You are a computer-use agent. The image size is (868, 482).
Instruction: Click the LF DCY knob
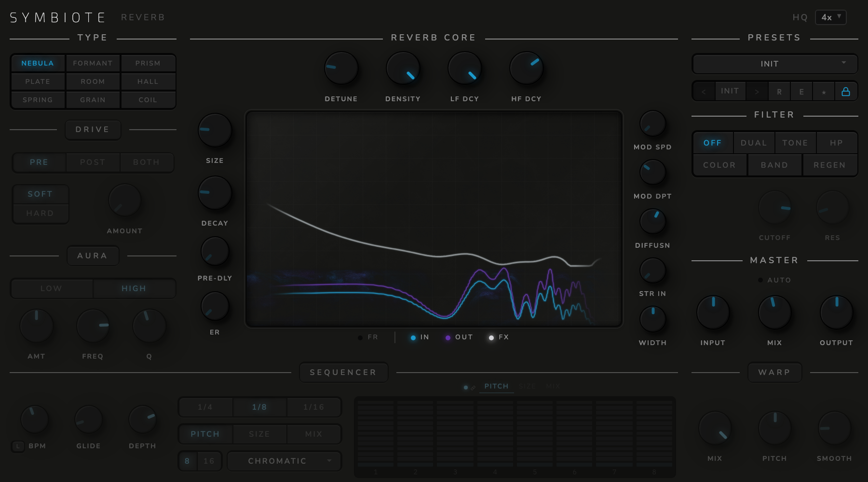pos(464,68)
